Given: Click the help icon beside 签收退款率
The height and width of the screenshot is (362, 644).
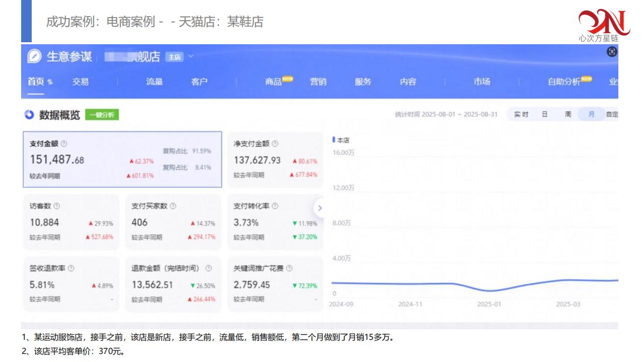Looking at the screenshot, I should [71, 268].
